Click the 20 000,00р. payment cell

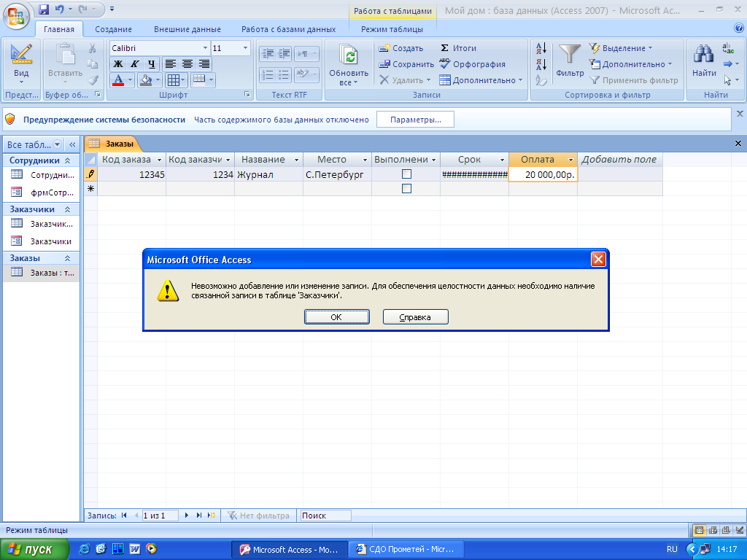tap(543, 174)
